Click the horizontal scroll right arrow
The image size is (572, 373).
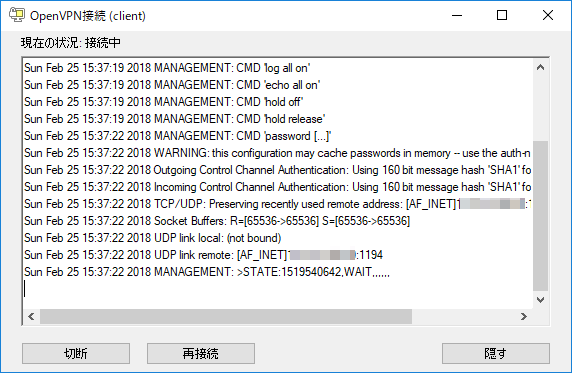coord(524,316)
